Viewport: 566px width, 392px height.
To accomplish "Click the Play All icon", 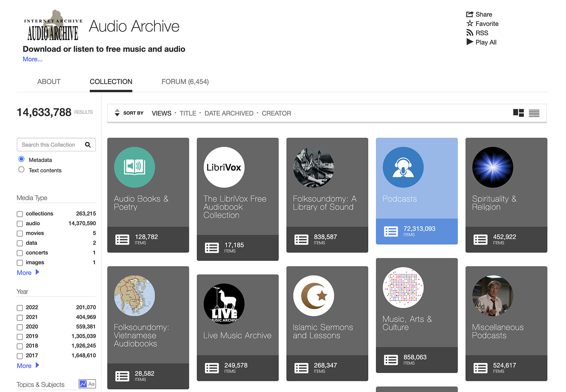I will coord(470,42).
